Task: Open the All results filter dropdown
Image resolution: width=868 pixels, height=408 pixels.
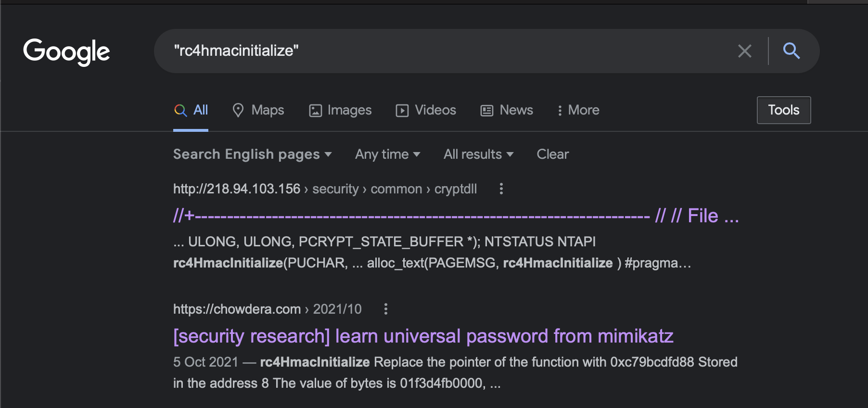Action: [478, 154]
